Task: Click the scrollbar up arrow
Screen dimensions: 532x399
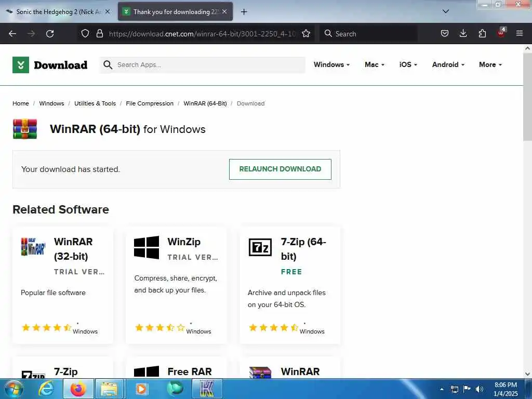Action: pos(527,48)
